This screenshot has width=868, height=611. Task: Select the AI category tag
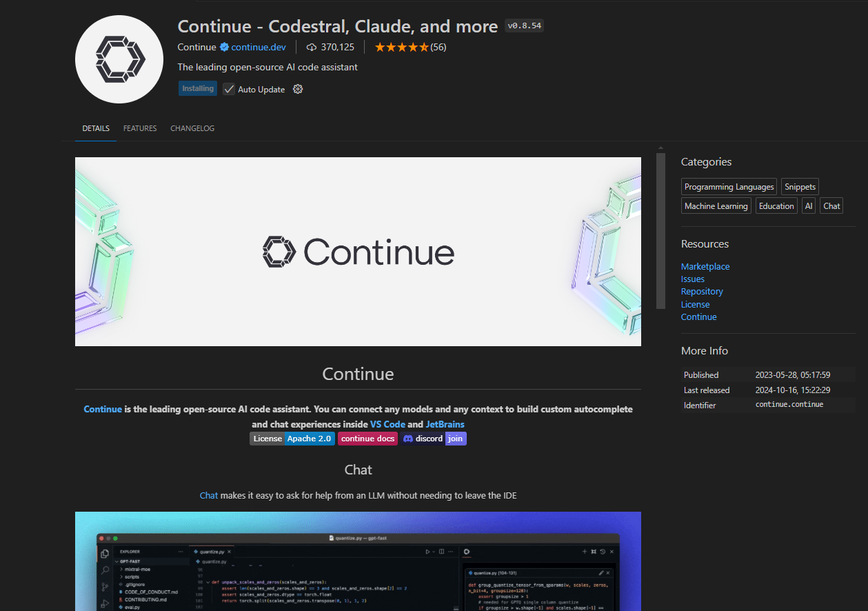pyautogui.click(x=809, y=206)
